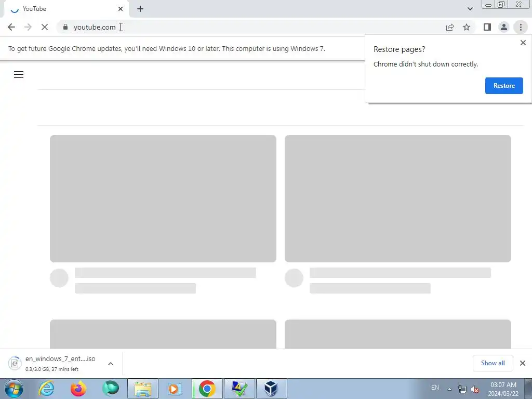
Task: Open Windows Media Player taskbar icon
Action: (175, 389)
